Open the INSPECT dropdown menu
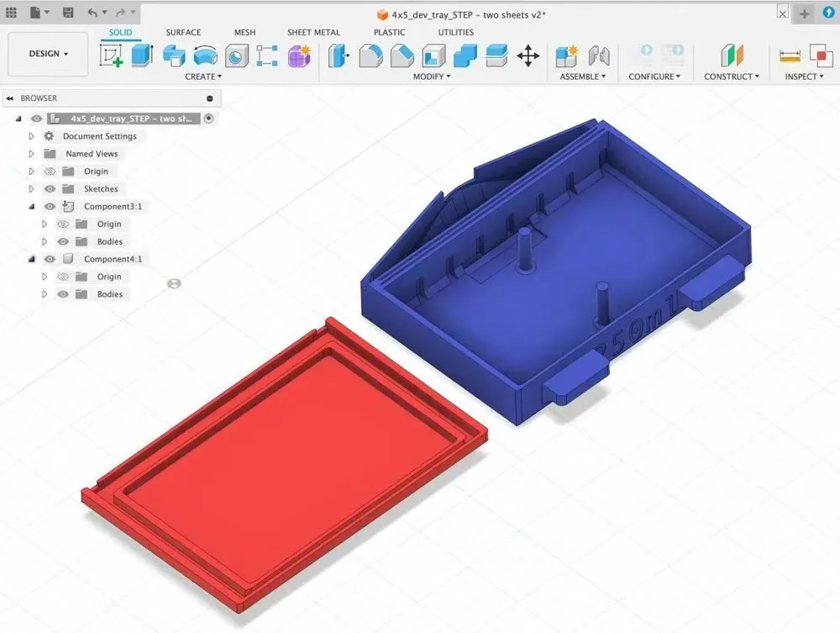Screen dimensions: 840x633 (x=805, y=76)
